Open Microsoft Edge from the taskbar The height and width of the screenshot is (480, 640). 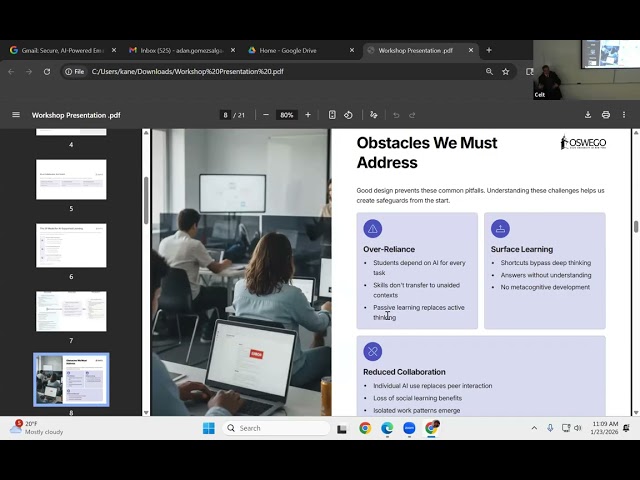click(387, 428)
